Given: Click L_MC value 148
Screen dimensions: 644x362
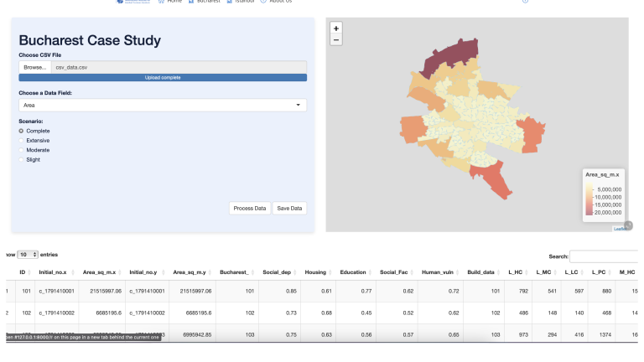Looking at the screenshot, I should tap(553, 313).
